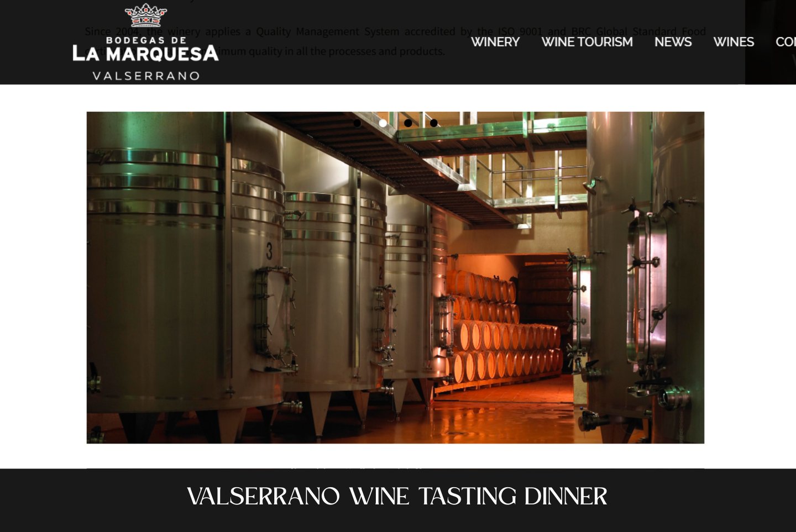
Task: Open the cut-off CO… menu item
Action: coord(785,42)
